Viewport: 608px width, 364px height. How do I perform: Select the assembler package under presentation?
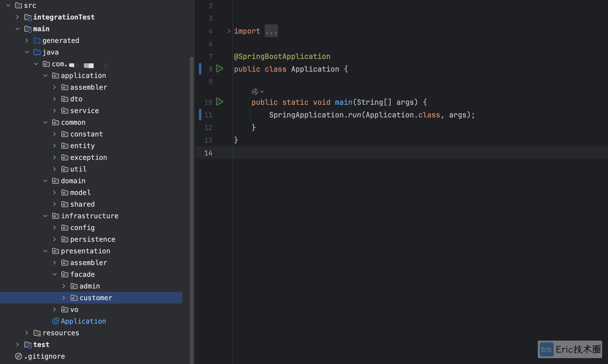pyautogui.click(x=88, y=263)
